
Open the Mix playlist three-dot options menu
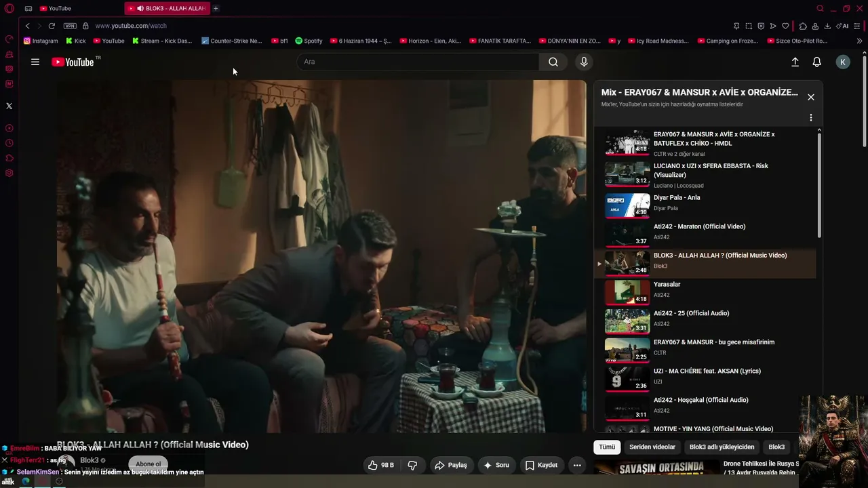(x=810, y=117)
